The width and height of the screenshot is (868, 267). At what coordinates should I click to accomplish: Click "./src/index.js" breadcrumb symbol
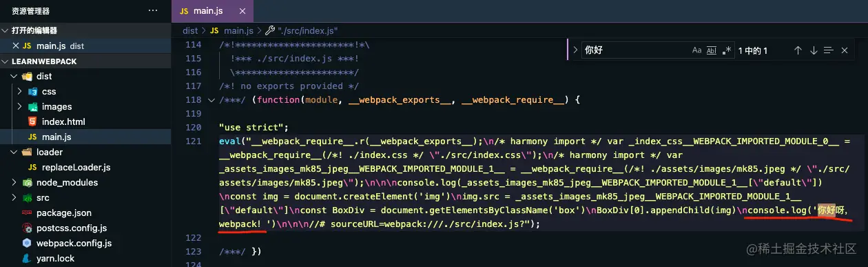308,30
